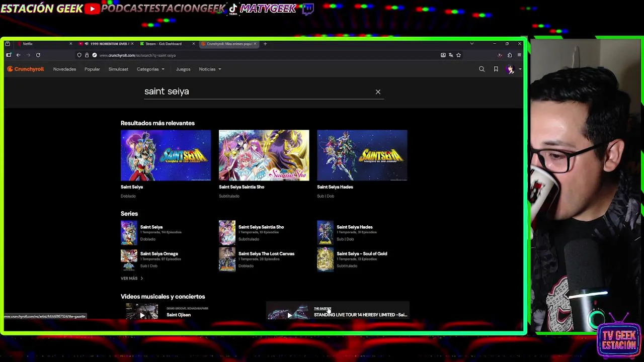The width and height of the screenshot is (644, 362).
Task: Click The Lost Canvas small poster
Action: pos(227,260)
